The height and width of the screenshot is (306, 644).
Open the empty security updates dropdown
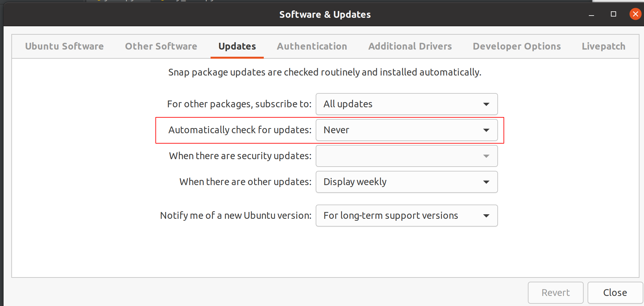tap(407, 156)
